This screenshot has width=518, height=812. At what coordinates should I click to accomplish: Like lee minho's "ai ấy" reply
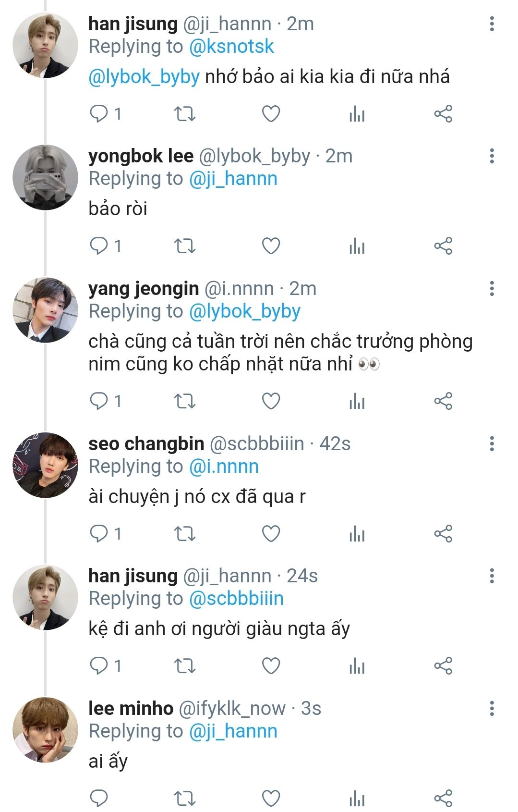pyautogui.click(x=271, y=798)
